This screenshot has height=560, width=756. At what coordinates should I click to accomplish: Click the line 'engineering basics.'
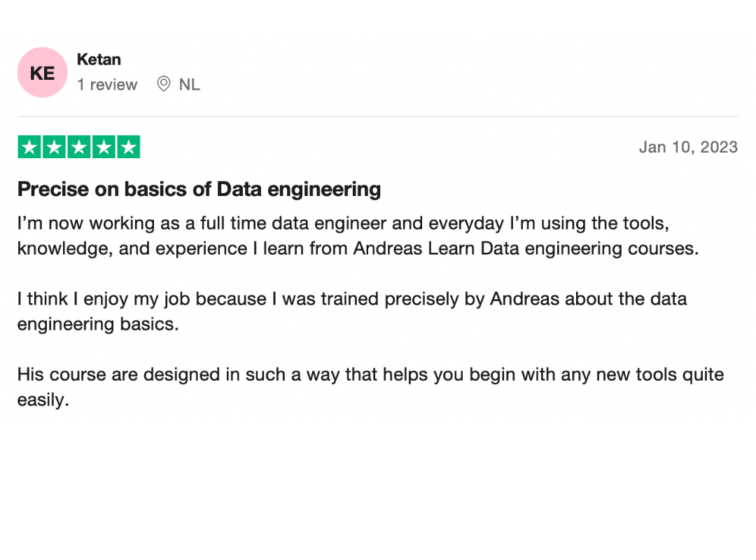pyautogui.click(x=98, y=324)
